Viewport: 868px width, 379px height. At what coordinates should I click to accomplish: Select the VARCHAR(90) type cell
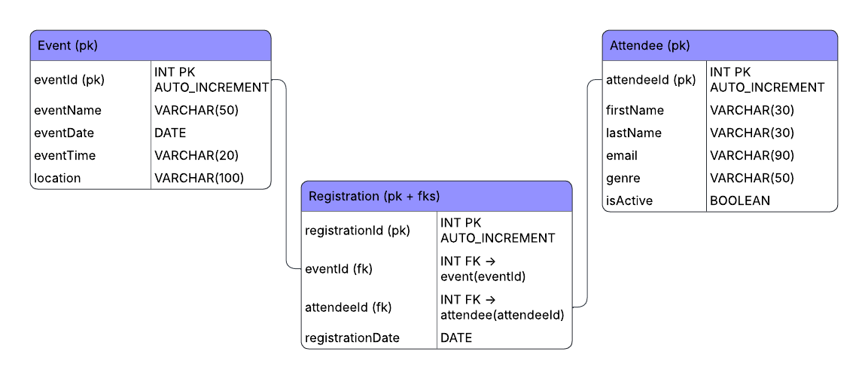pyautogui.click(x=752, y=156)
